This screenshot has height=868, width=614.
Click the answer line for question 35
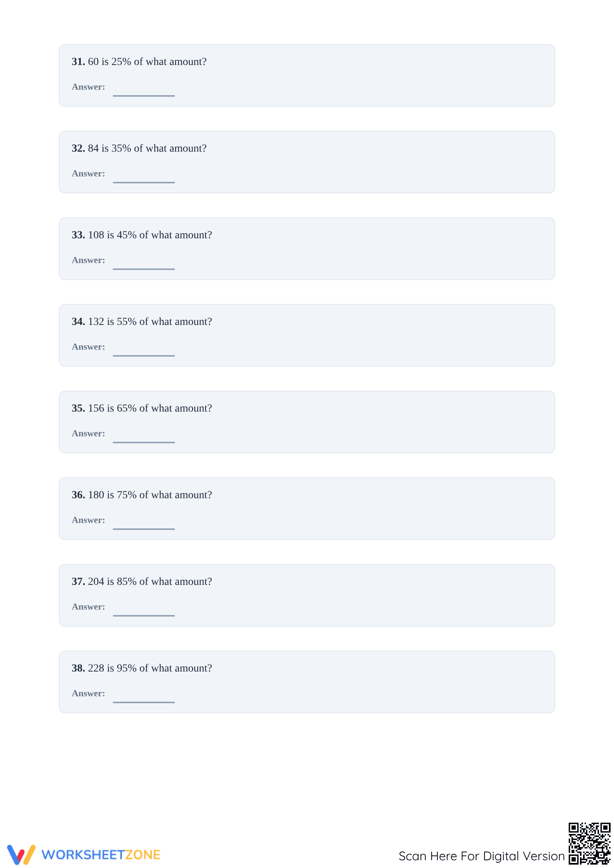click(144, 442)
